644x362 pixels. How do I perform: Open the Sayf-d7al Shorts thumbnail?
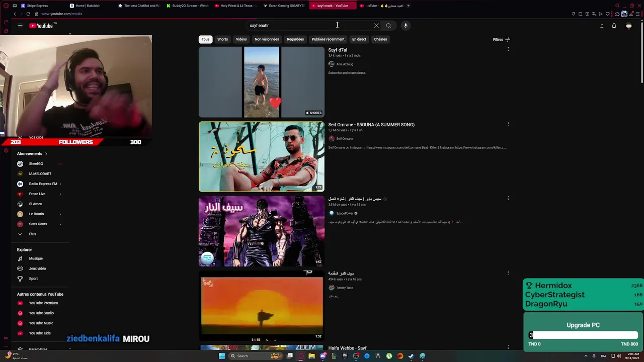coord(262,82)
